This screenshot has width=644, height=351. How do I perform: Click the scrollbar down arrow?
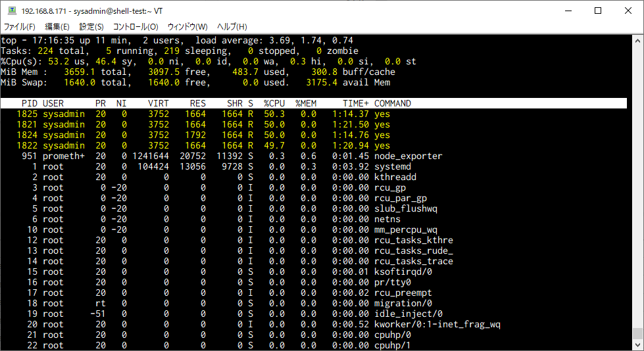(637, 345)
